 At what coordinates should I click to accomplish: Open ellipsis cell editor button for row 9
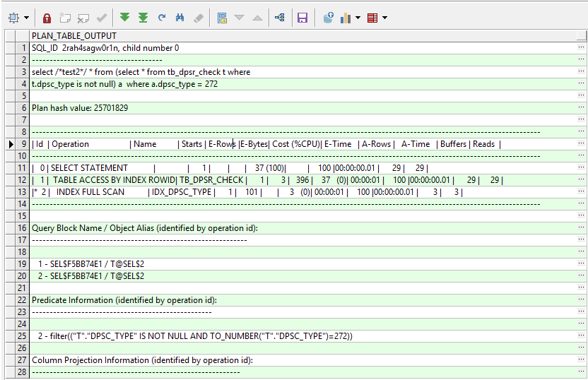pyautogui.click(x=581, y=144)
